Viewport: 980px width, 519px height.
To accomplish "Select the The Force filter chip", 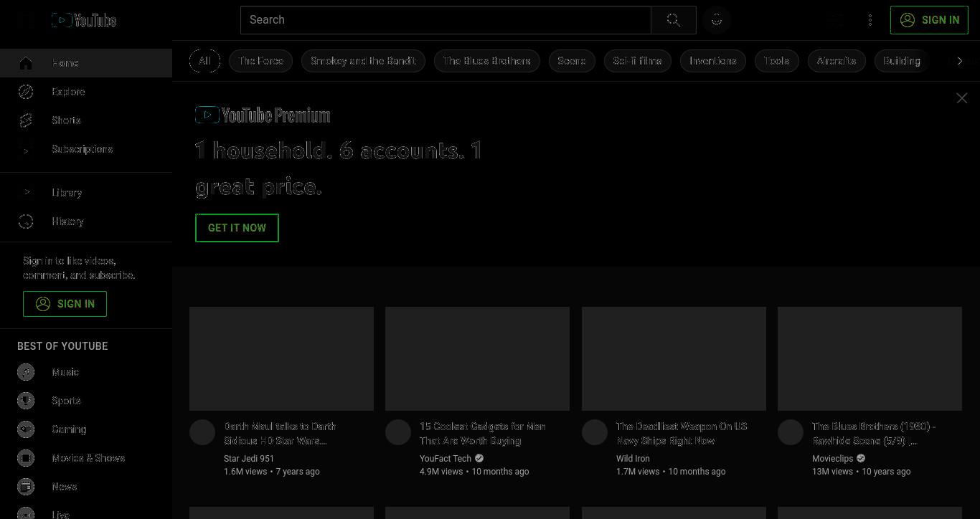I will pyautogui.click(x=260, y=61).
